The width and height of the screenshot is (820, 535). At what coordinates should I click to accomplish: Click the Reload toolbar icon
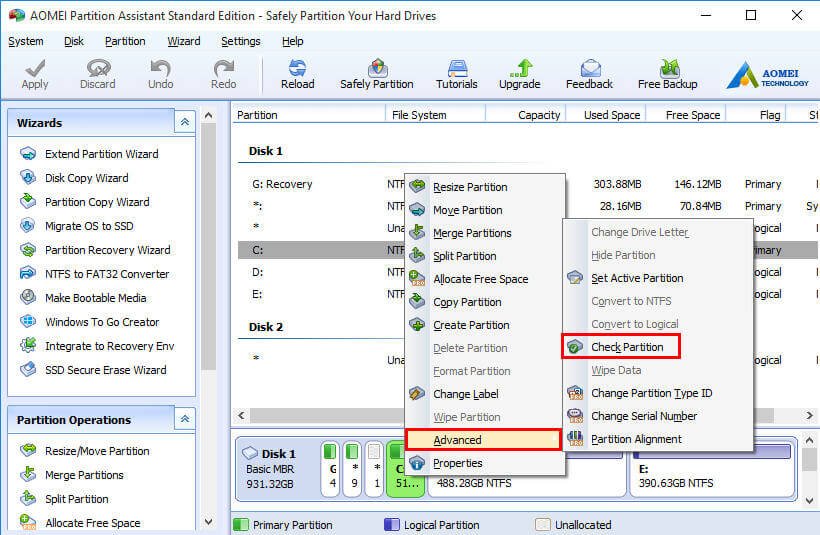tap(298, 74)
